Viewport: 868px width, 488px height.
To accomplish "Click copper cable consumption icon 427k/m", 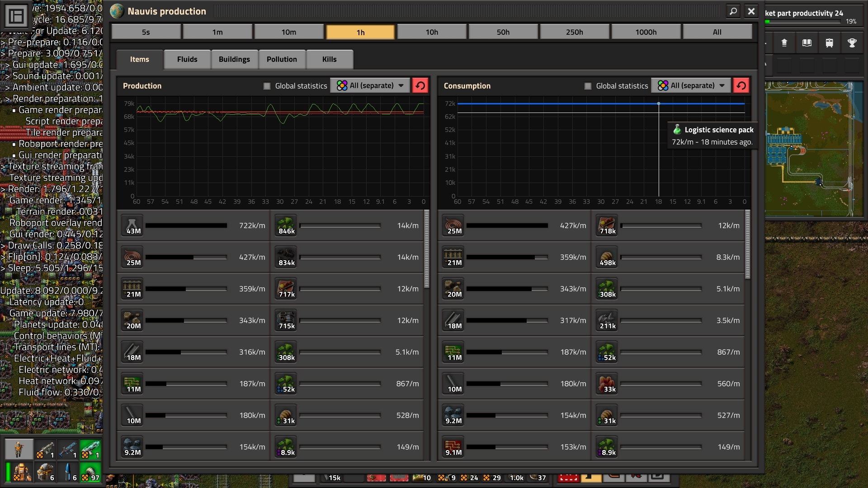I will 453,225.
